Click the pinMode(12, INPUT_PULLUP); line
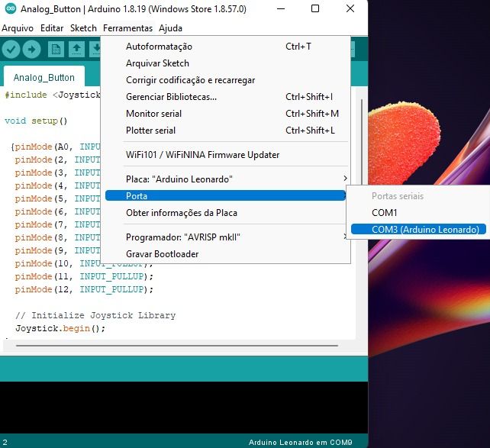 [x=84, y=289]
